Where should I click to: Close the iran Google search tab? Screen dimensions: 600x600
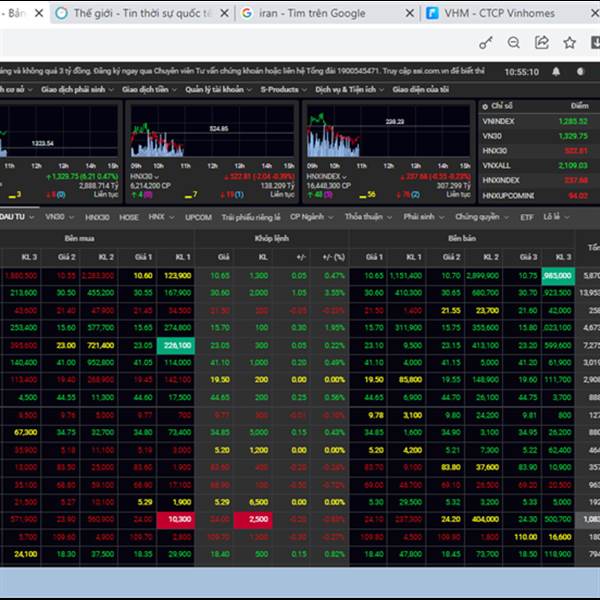tap(409, 13)
